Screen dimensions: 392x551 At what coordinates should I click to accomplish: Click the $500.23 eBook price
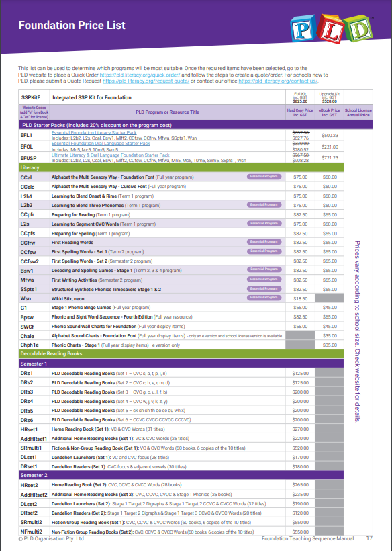pyautogui.click(x=330, y=135)
